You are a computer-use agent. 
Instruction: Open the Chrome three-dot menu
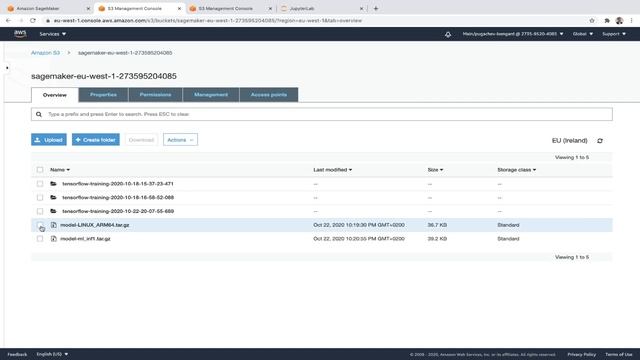point(631,20)
